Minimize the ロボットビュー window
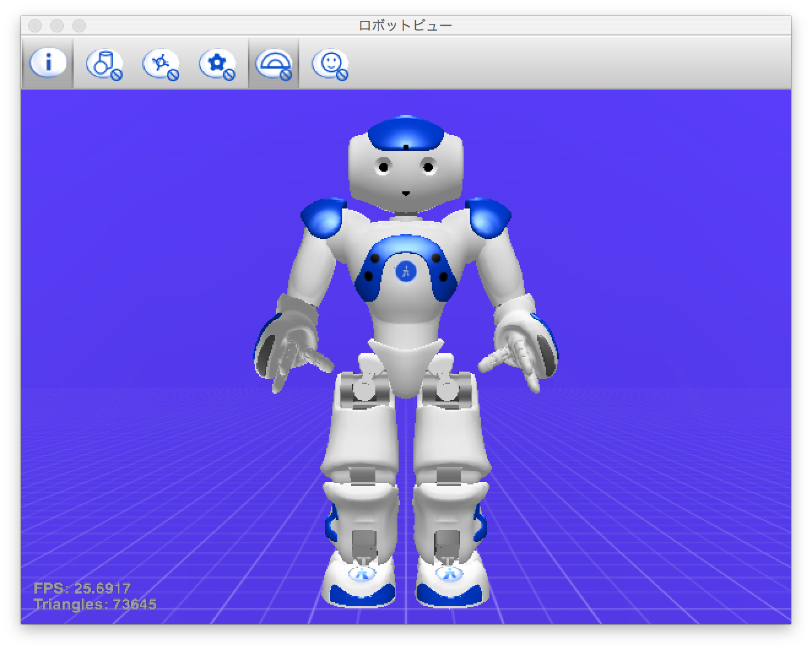 click(57, 25)
